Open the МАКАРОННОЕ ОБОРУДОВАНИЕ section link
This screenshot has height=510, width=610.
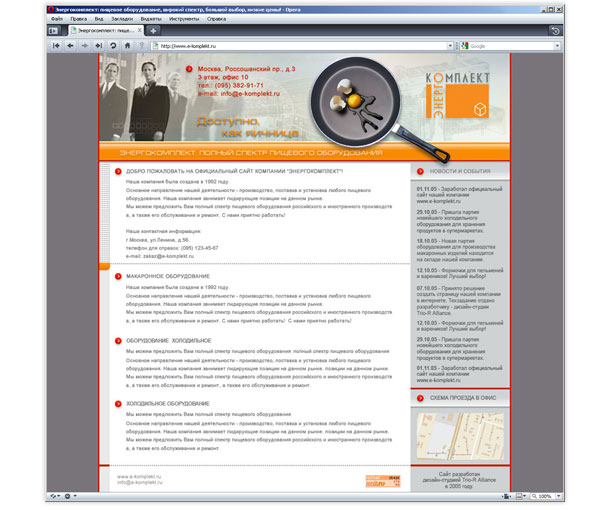click(168, 276)
